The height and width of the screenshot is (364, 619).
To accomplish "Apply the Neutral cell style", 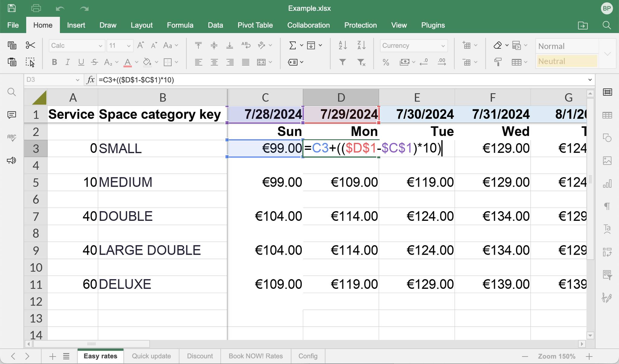I will click(566, 61).
